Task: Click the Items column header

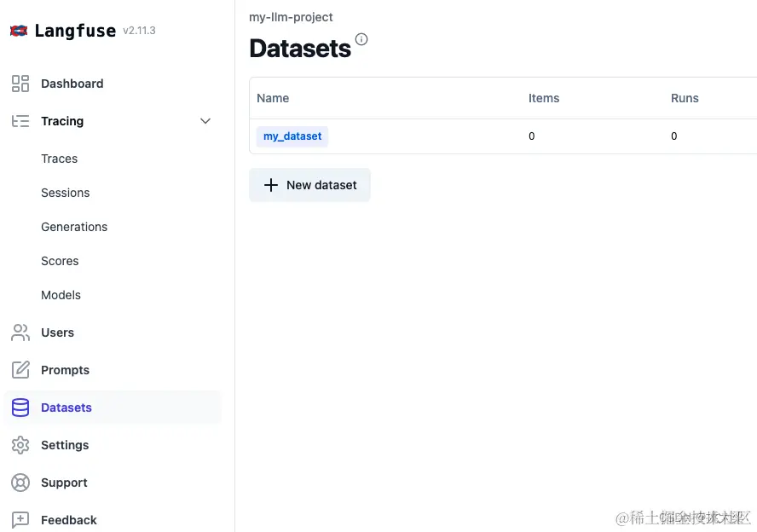Action: pyautogui.click(x=544, y=98)
